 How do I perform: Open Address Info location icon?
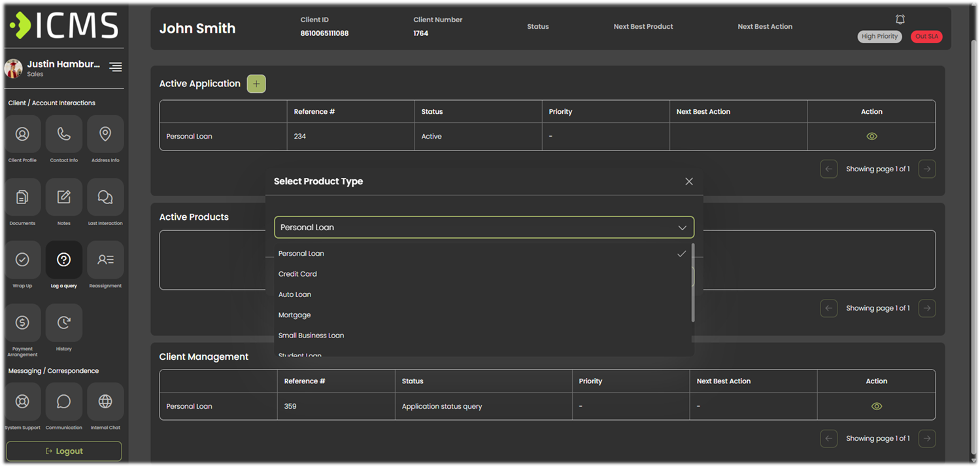pyautogui.click(x=105, y=134)
